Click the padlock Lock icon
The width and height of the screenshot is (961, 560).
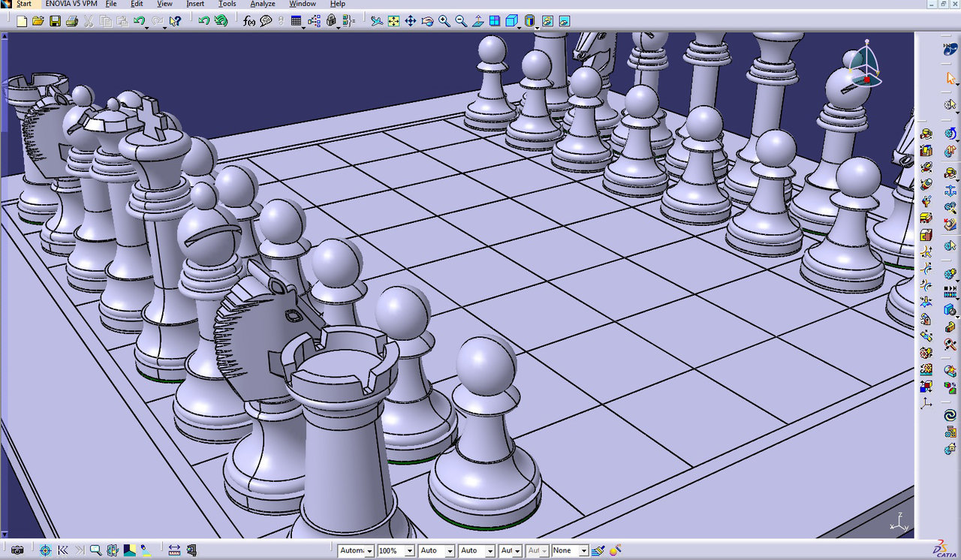[x=331, y=21]
